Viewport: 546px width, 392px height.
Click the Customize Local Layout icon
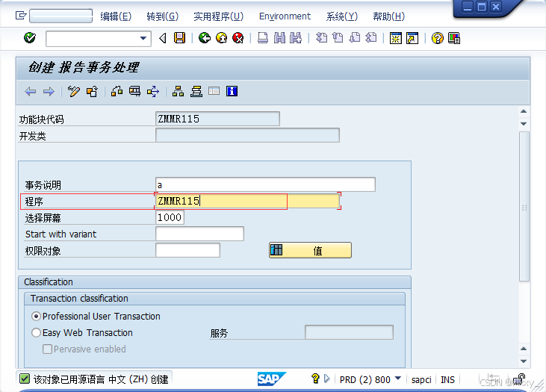click(454, 38)
